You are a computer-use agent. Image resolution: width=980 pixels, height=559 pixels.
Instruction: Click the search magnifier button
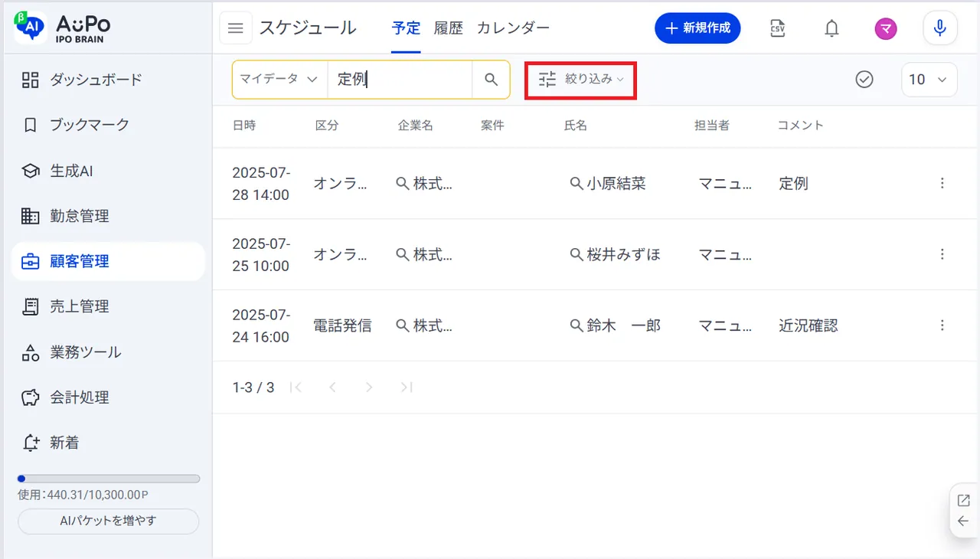492,79
